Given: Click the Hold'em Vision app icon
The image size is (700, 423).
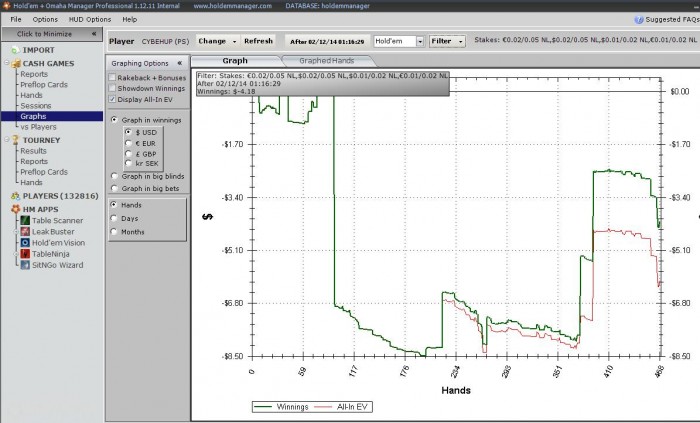Looking at the screenshot, I should 25,242.
